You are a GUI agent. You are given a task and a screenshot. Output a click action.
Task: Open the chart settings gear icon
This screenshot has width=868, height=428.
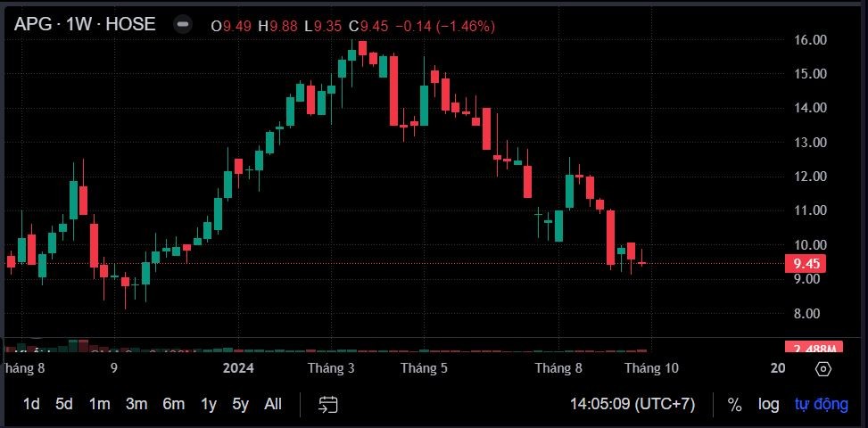click(823, 368)
